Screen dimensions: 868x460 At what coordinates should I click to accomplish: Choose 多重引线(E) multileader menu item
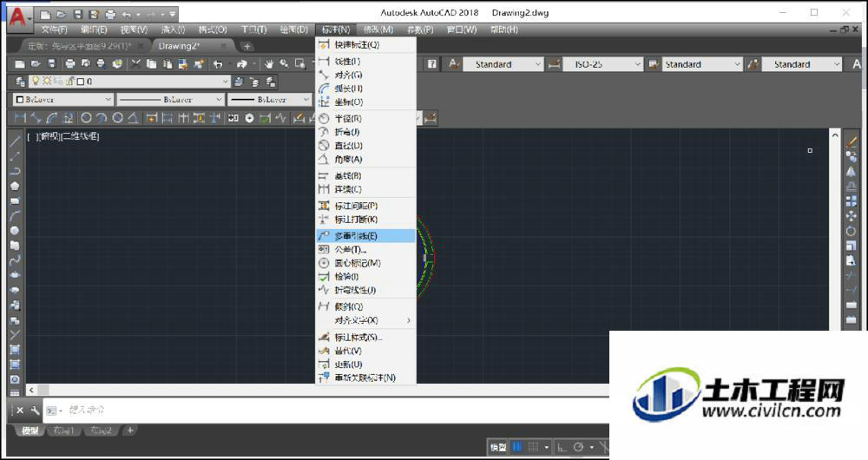365,236
